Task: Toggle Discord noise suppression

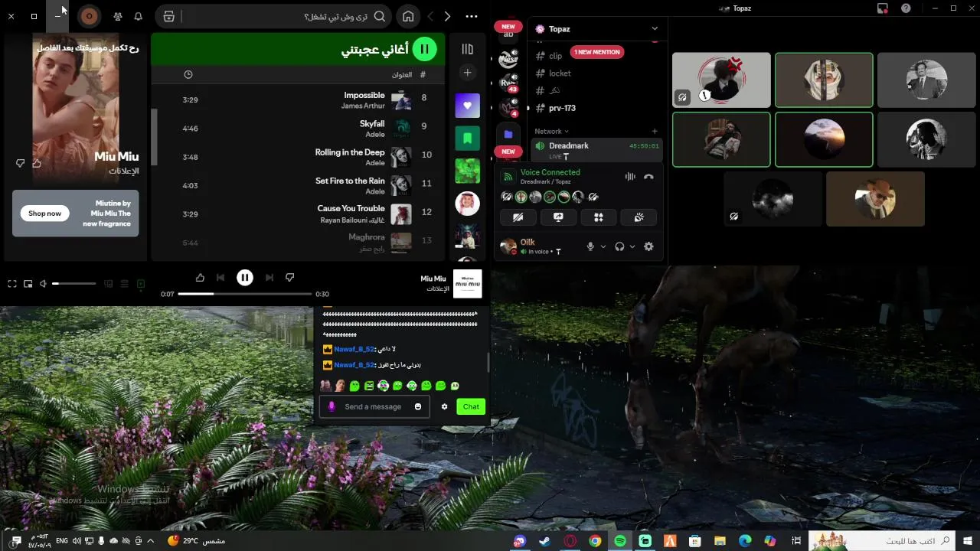Action: pyautogui.click(x=630, y=177)
